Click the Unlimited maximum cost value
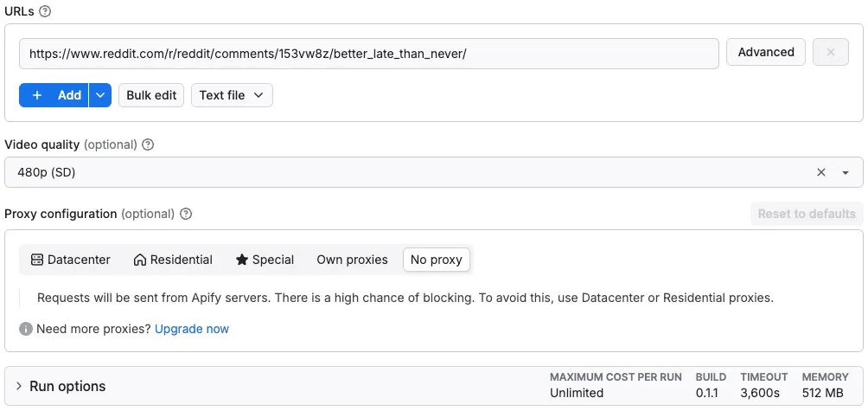 577,394
